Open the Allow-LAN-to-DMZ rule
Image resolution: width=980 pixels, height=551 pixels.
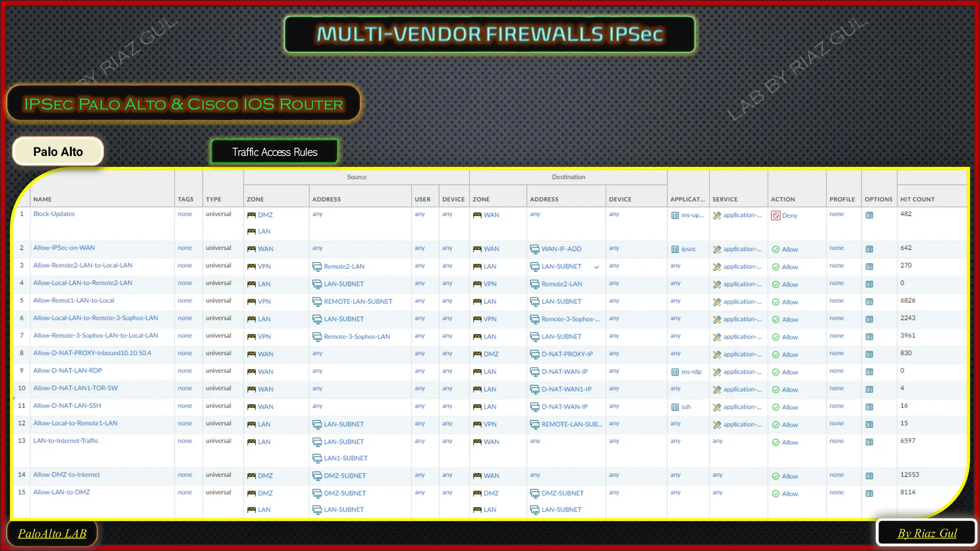click(x=62, y=492)
